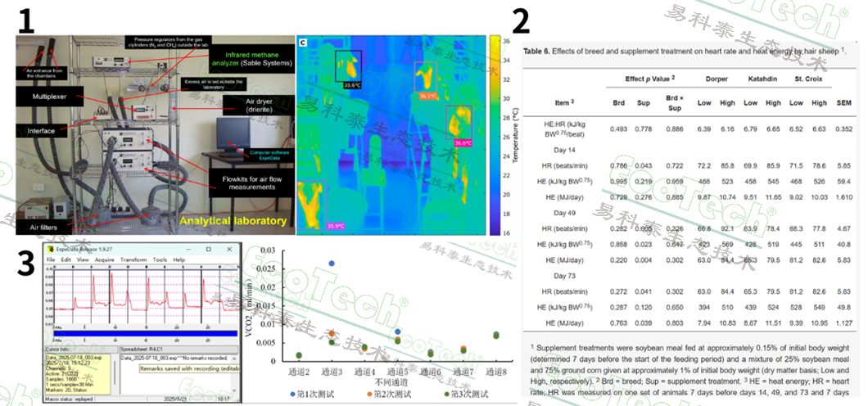Click the 35.6°C tag in thermal image
The width and height of the screenshot is (868, 406).
tap(353, 85)
